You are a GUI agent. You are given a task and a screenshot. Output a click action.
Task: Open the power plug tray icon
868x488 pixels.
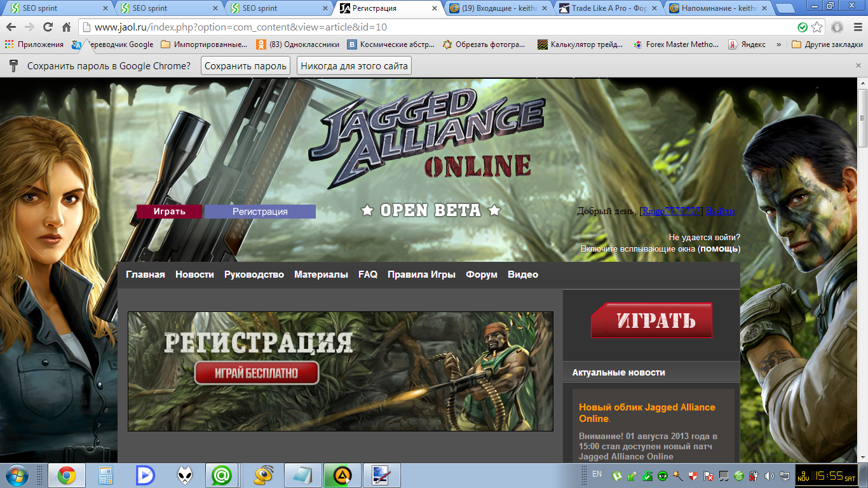pyautogui.click(x=754, y=475)
